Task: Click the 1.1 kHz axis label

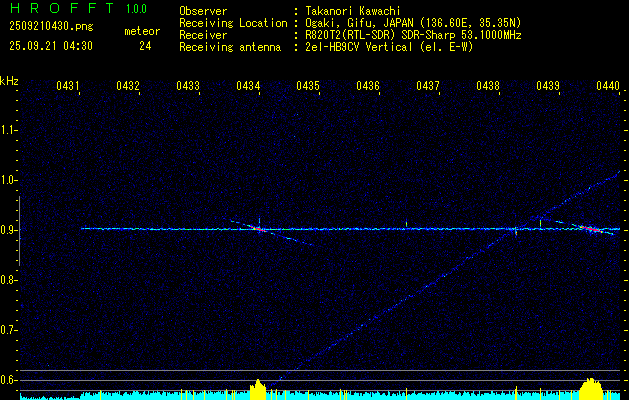Action: point(8,130)
